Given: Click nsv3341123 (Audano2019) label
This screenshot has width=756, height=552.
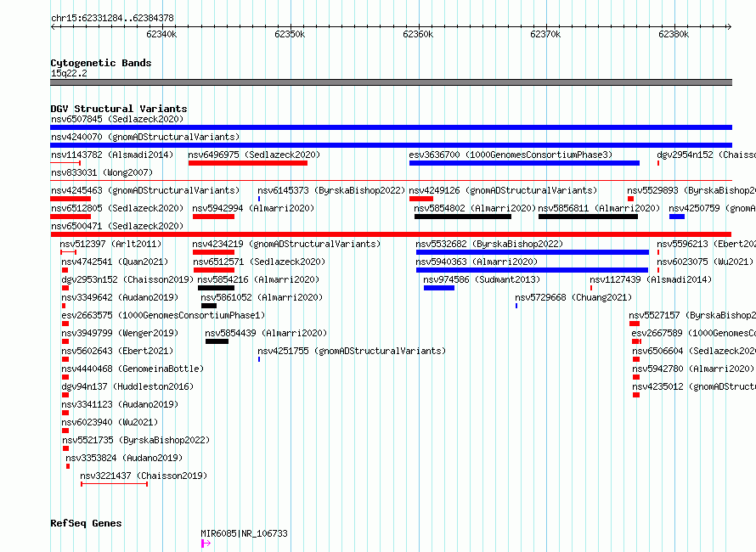Looking at the screenshot, I should coord(120,404).
